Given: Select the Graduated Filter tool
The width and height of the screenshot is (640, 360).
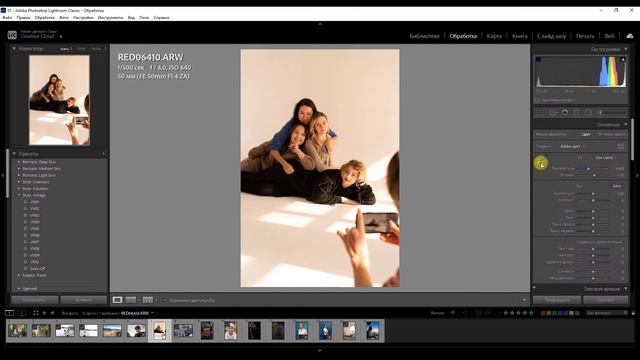Looking at the screenshot, I should click(x=577, y=112).
